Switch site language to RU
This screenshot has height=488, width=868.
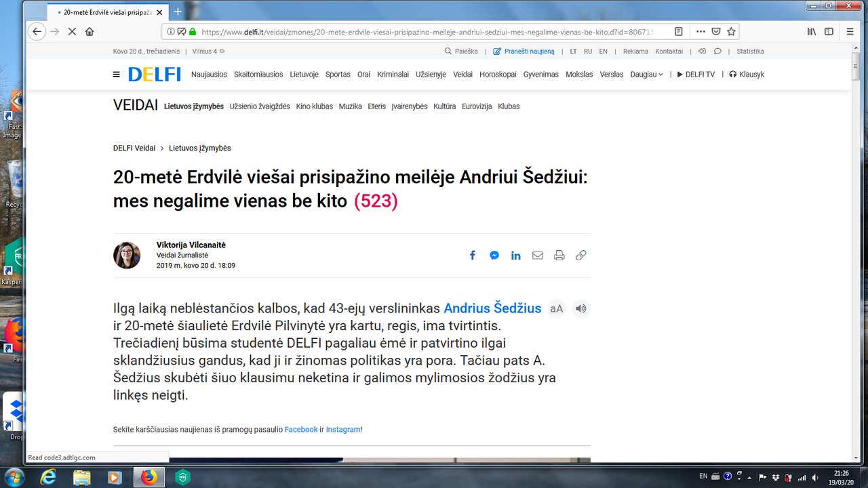click(588, 52)
